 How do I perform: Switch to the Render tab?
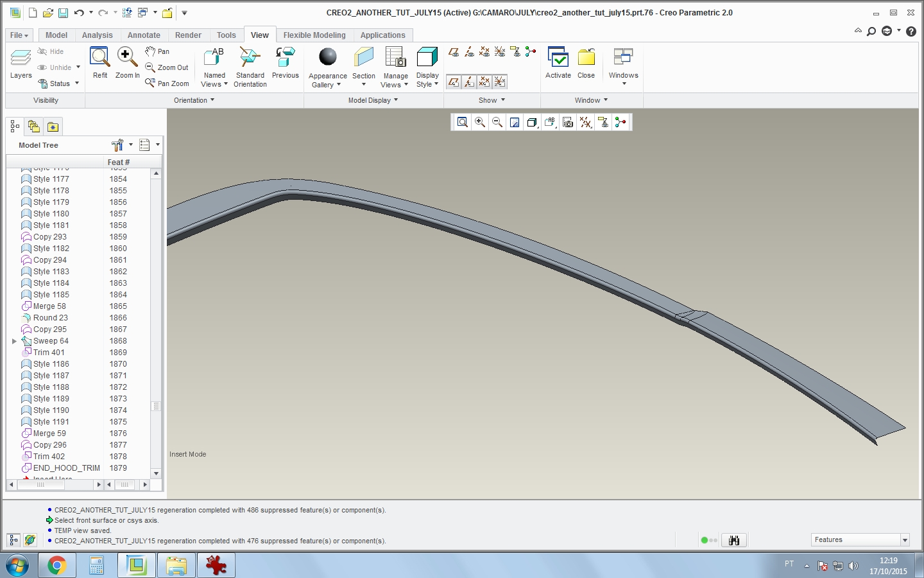click(x=188, y=35)
